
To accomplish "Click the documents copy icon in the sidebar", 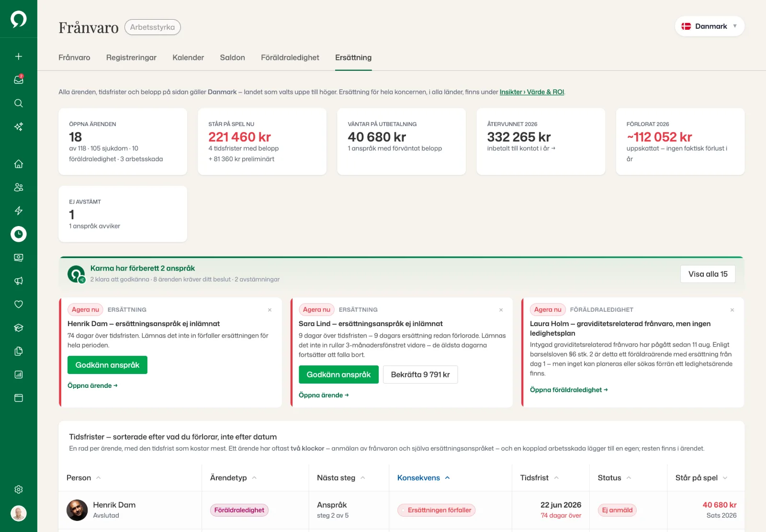I will click(x=19, y=351).
